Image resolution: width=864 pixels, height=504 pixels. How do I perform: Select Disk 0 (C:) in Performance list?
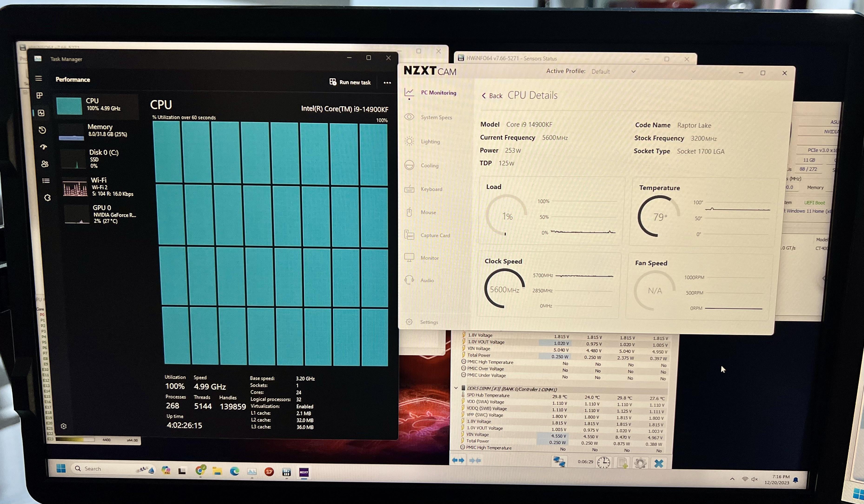pos(99,159)
